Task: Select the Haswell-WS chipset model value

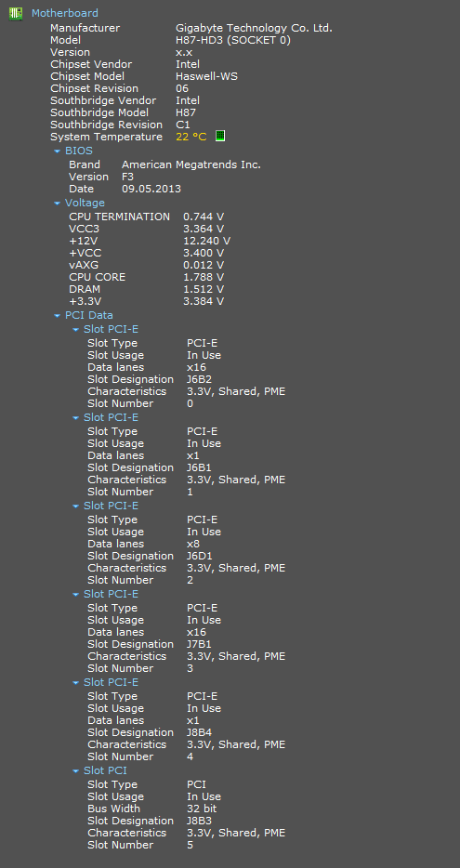Action: point(206,76)
